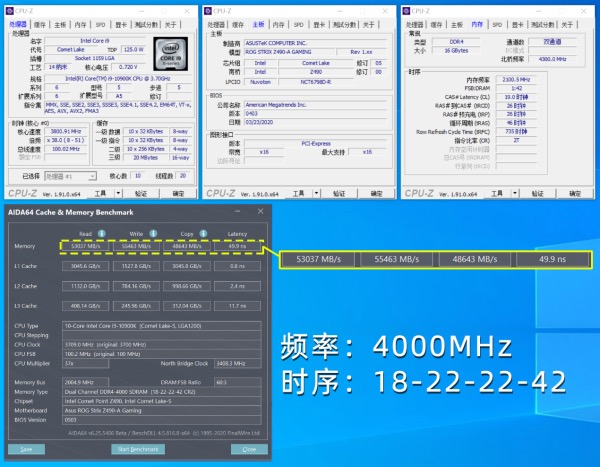Click the Memory Latency value 49.9 ns
The width and height of the screenshot is (600, 467).
pos(238,246)
